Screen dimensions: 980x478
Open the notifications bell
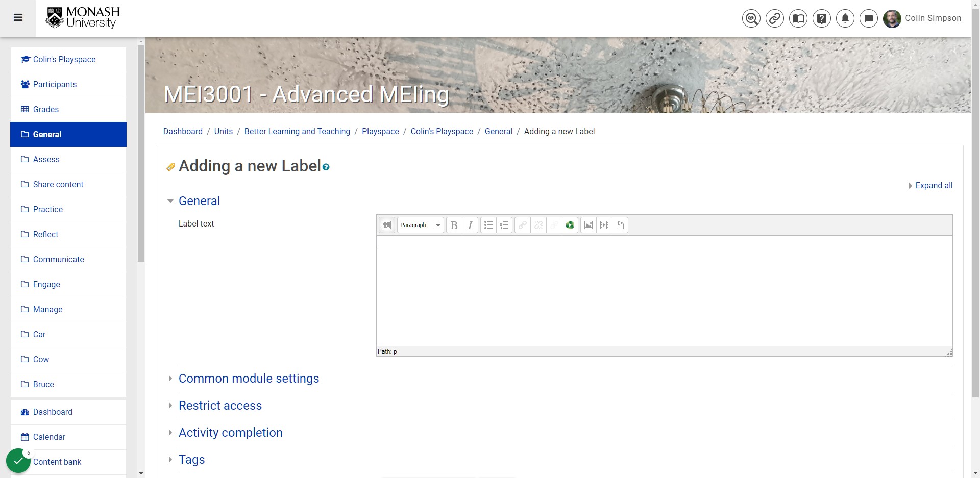845,19
